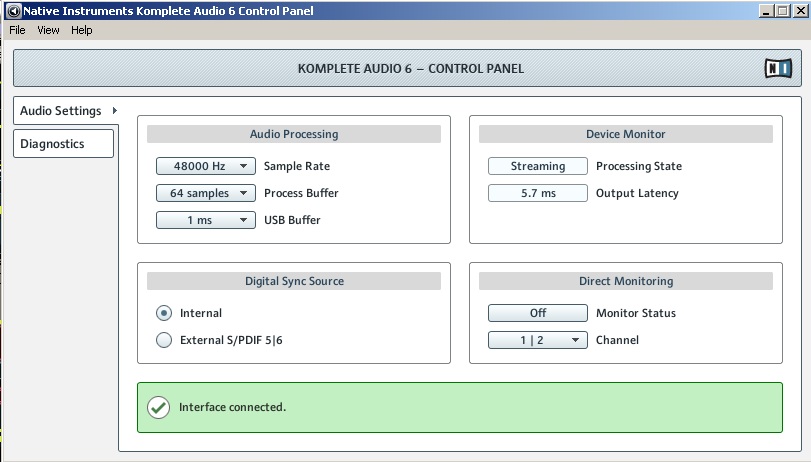Open the File menu

tap(17, 30)
